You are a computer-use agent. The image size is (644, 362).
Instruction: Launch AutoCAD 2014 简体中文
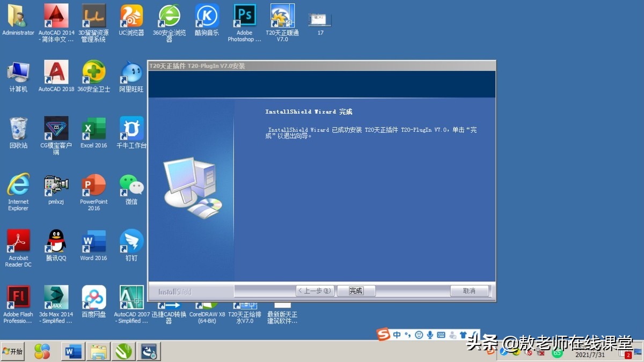(56, 16)
